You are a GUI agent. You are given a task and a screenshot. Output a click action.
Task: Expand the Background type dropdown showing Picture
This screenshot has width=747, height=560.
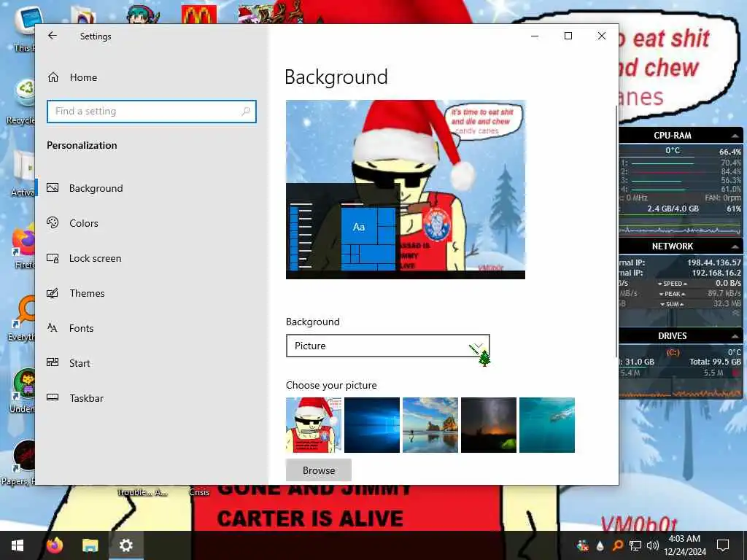click(x=388, y=346)
